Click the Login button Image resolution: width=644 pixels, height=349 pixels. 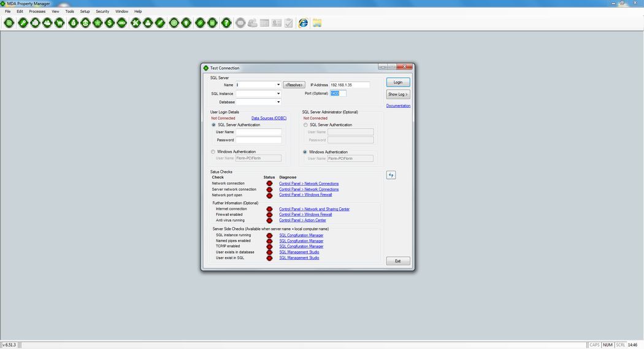pyautogui.click(x=398, y=82)
